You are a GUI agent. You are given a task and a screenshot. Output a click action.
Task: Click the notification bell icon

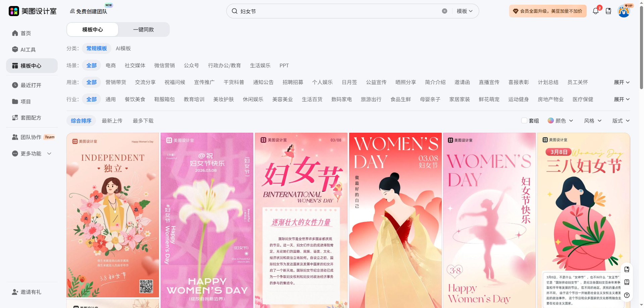[x=595, y=11]
